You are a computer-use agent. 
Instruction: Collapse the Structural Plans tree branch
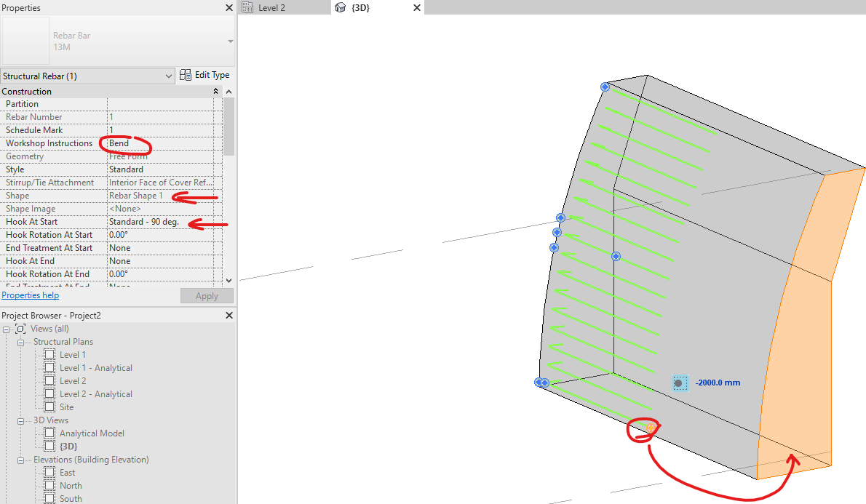click(x=21, y=341)
